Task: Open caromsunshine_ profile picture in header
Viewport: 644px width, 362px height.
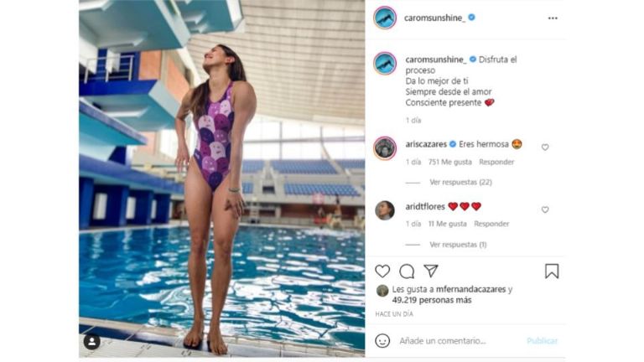Action: click(385, 18)
